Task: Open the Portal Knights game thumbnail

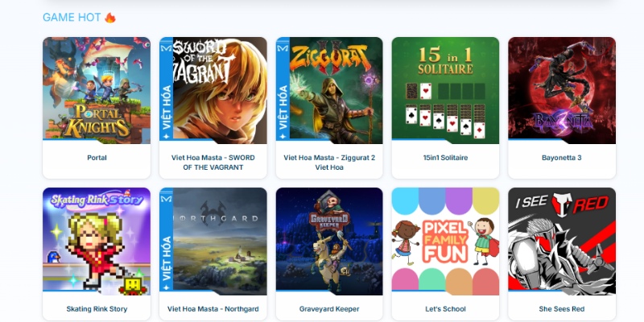Action: pyautogui.click(x=97, y=90)
